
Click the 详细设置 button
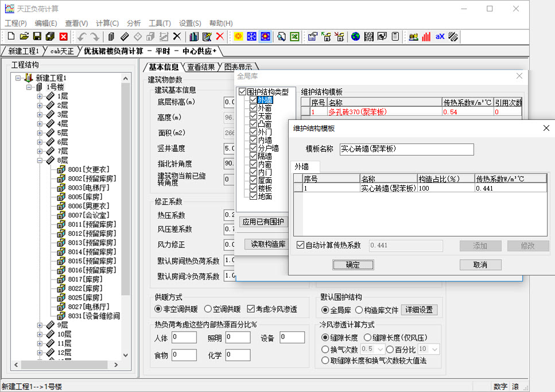419,310
